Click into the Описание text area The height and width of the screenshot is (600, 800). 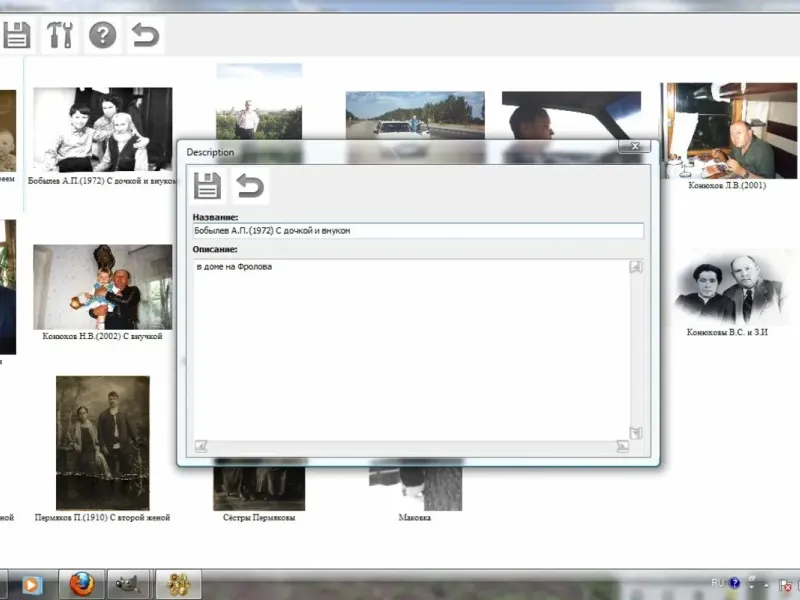411,350
